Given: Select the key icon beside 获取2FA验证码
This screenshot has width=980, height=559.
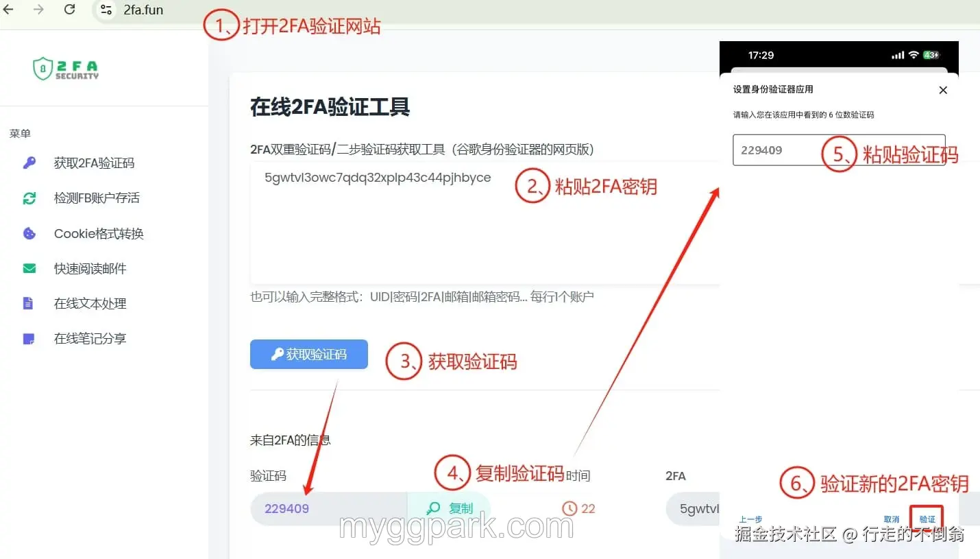Looking at the screenshot, I should [28, 163].
